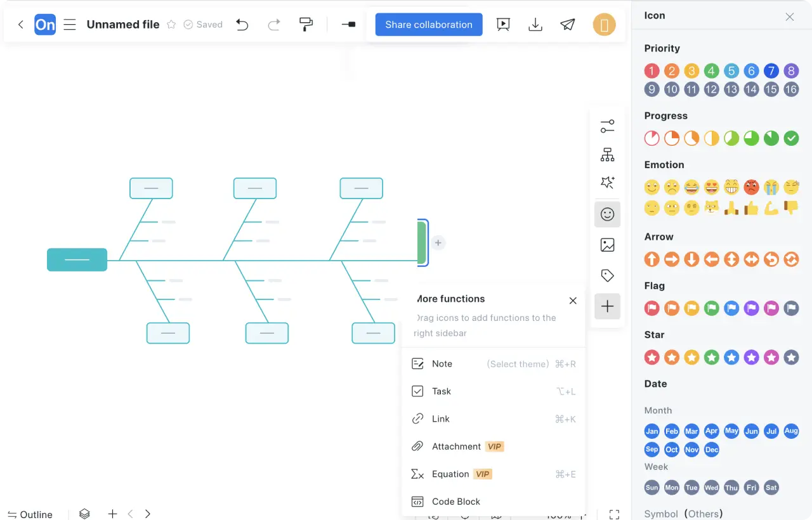Select Note from More functions list
The image size is (812, 520).
[442, 364]
